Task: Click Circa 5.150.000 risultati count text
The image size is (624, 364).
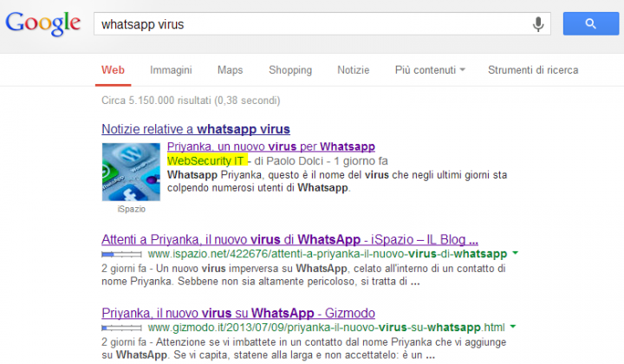Action: tap(191, 101)
